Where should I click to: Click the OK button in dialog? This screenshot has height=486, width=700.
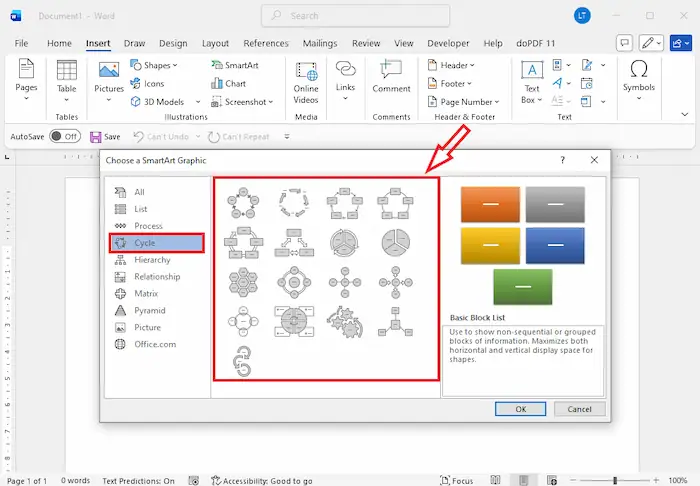(x=520, y=409)
